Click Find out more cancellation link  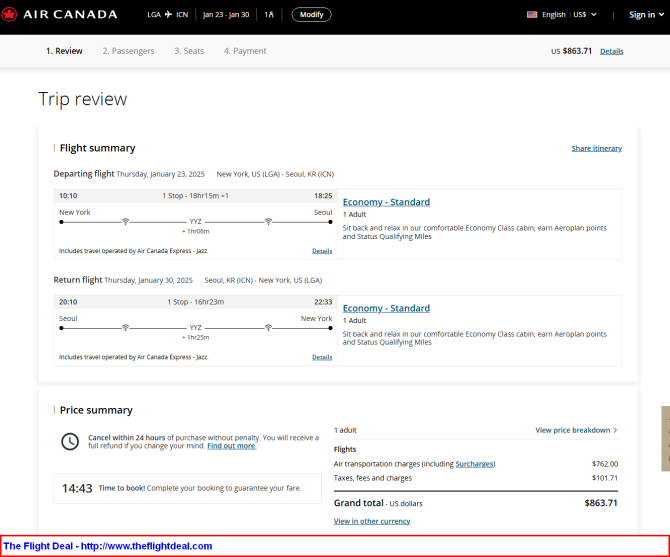tap(232, 446)
